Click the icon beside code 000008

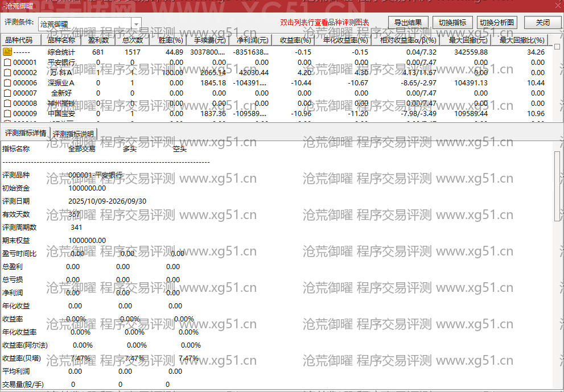tap(7, 104)
